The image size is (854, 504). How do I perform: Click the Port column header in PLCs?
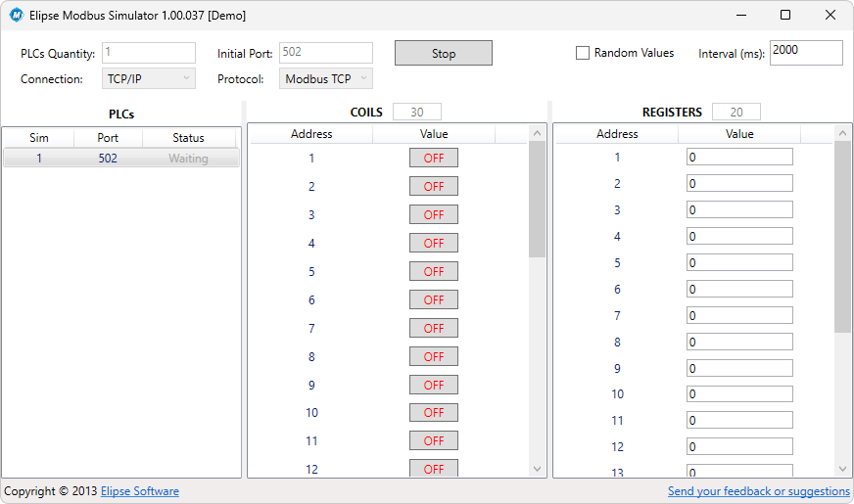pos(108,138)
